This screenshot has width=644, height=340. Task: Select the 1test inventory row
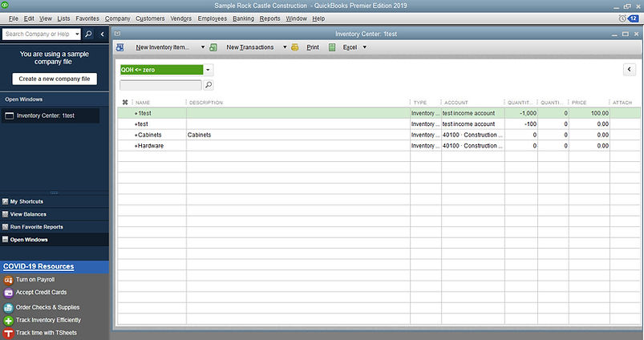pyautogui.click(x=379, y=113)
